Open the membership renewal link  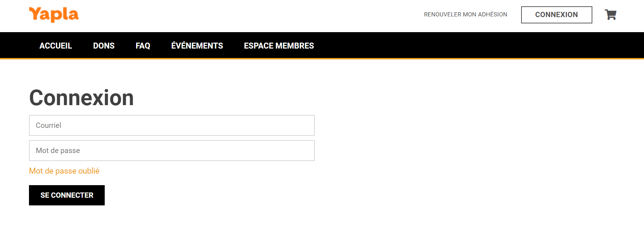pyautogui.click(x=465, y=15)
